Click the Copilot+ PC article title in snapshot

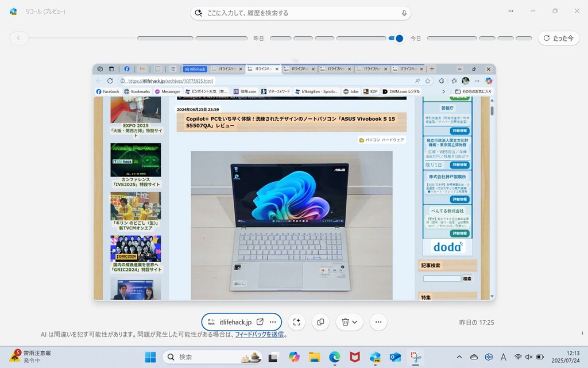coord(291,122)
